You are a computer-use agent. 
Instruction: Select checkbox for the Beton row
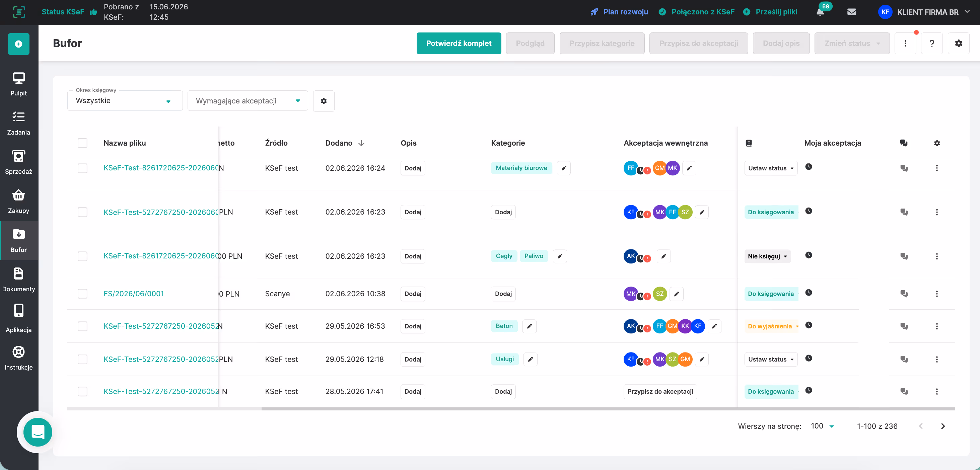[x=82, y=326]
